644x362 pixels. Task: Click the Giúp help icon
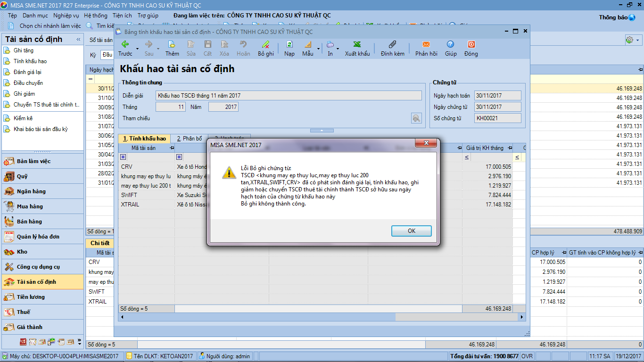451,44
